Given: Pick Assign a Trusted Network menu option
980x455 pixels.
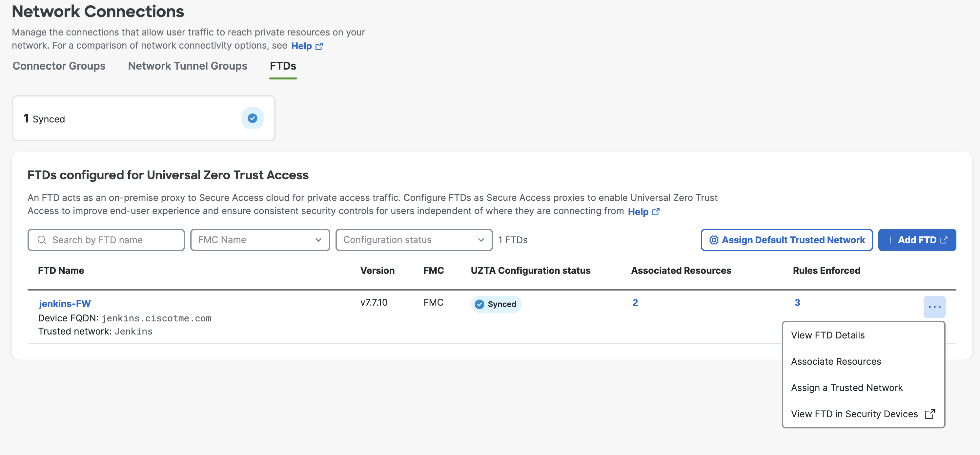Looking at the screenshot, I should (x=847, y=388).
